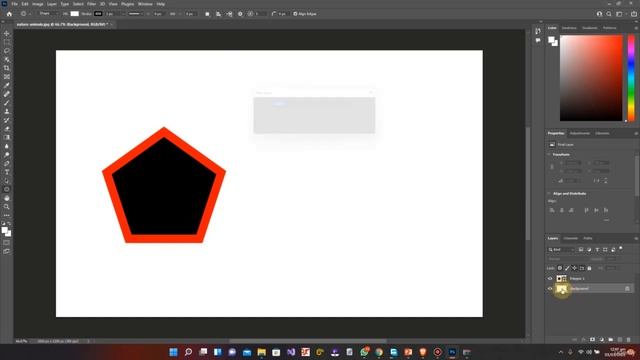Create new adjustment layer icon in Layers panel
Image resolution: width=640 pixels, height=360 pixels.
602,340
